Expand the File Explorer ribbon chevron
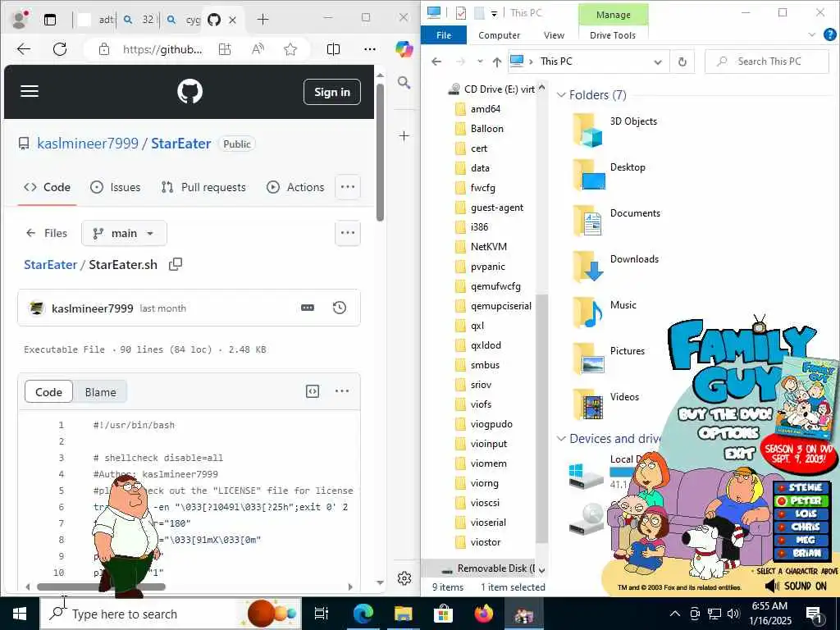 coord(811,34)
